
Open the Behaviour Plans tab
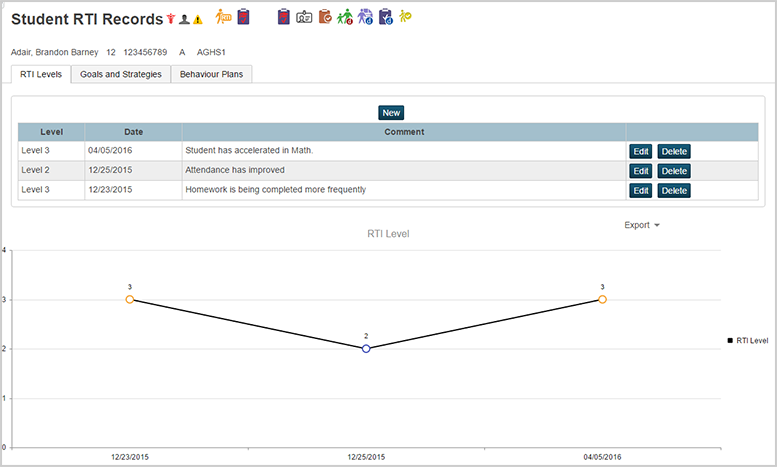(x=211, y=74)
